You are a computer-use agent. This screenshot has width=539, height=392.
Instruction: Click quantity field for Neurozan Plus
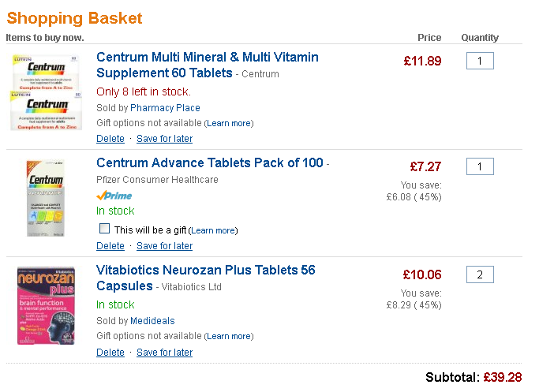click(480, 275)
